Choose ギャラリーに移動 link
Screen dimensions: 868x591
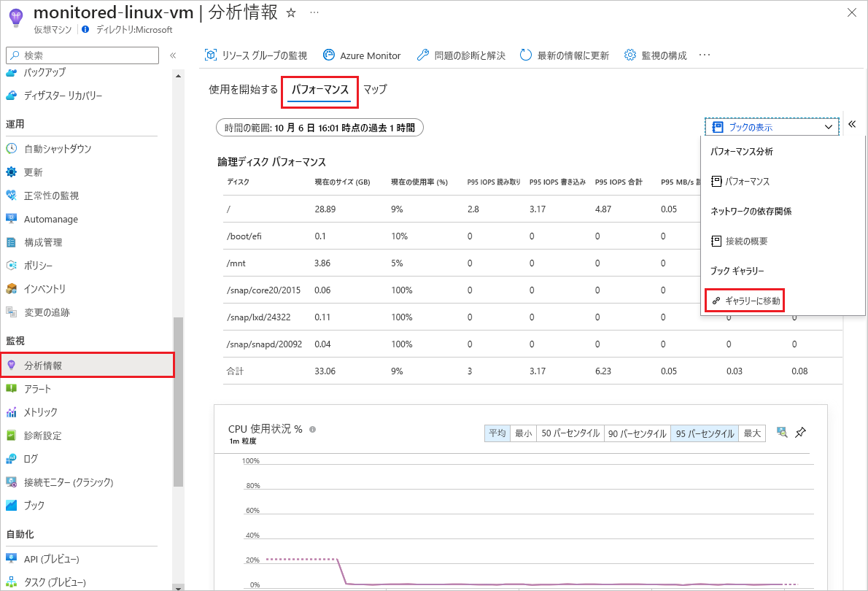pos(745,301)
